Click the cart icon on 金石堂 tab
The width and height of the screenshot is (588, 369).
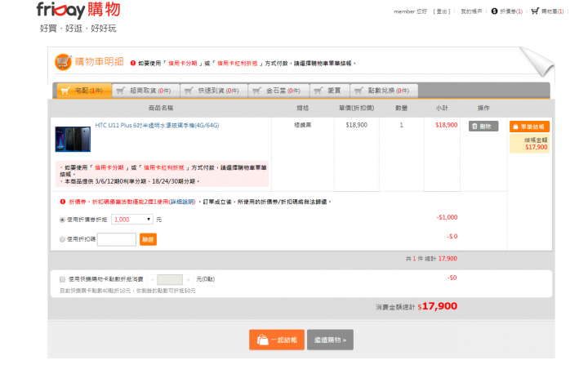point(257,91)
